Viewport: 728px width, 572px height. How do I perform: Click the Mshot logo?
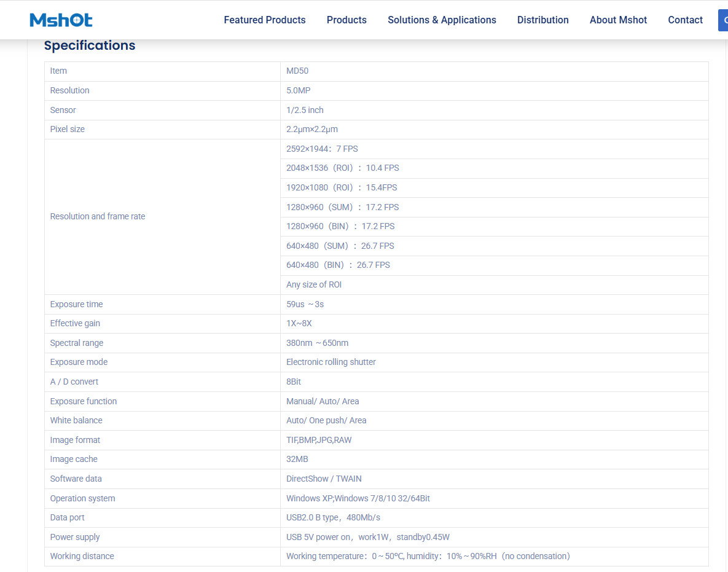(61, 20)
